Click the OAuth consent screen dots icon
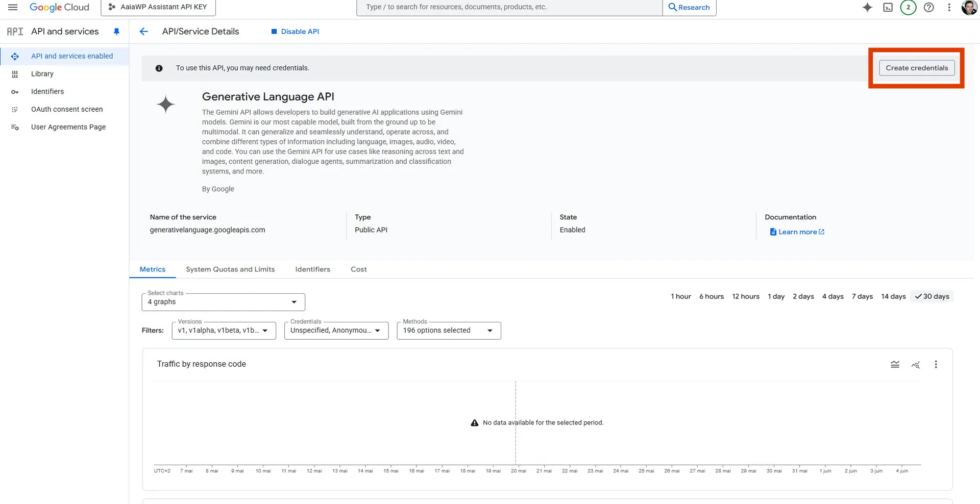The width and height of the screenshot is (980, 504). [x=15, y=110]
